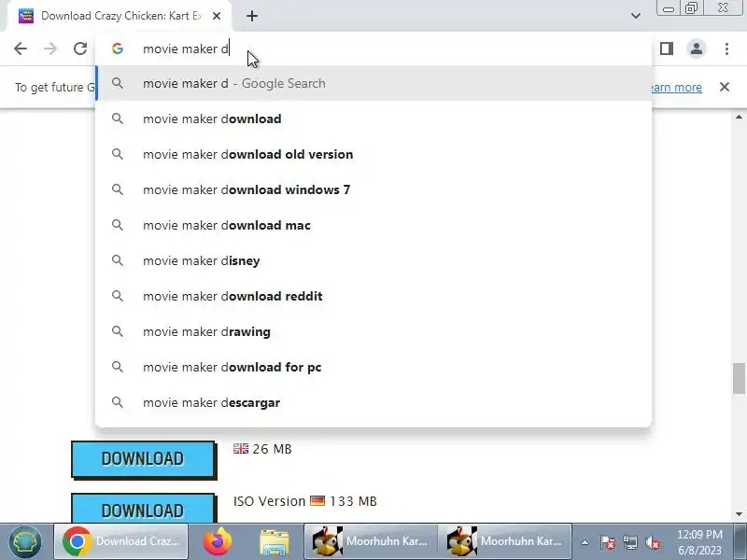Image resolution: width=747 pixels, height=560 pixels.
Task: Choose 'movie maker download' suggestion
Action: click(x=373, y=119)
